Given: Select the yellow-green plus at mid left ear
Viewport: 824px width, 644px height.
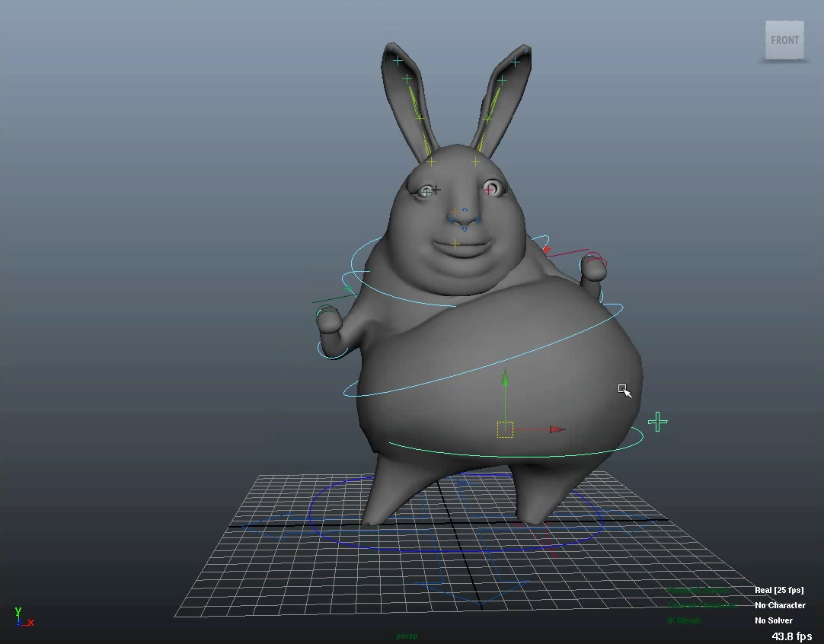Looking at the screenshot, I should [420, 119].
